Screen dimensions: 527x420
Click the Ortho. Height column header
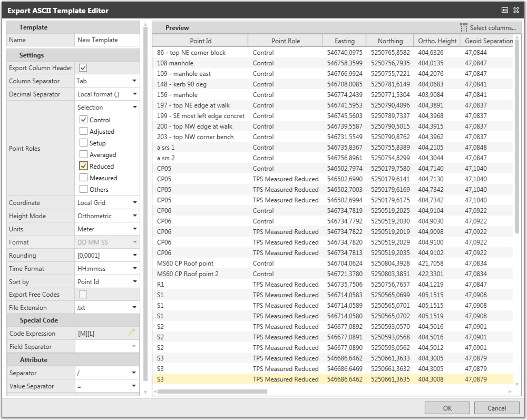tap(437, 41)
